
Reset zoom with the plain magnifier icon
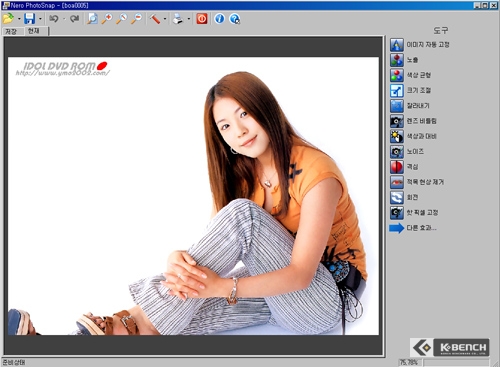121,19
